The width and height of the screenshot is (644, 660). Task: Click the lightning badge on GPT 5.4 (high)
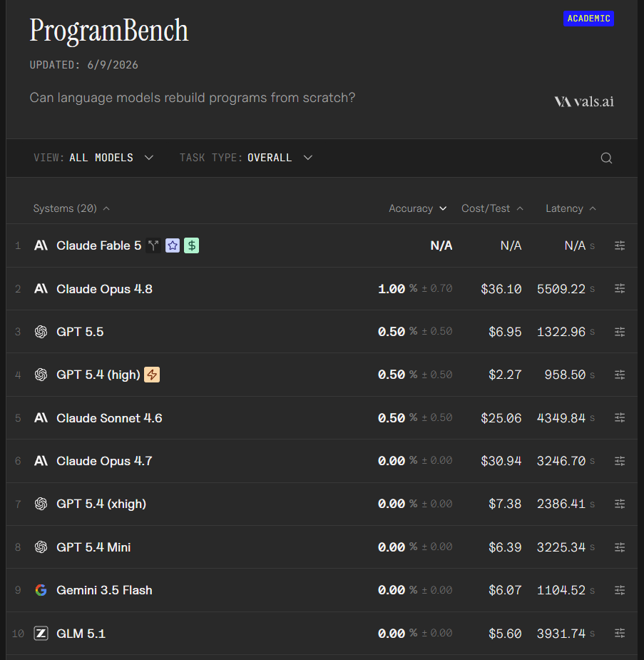coord(152,375)
